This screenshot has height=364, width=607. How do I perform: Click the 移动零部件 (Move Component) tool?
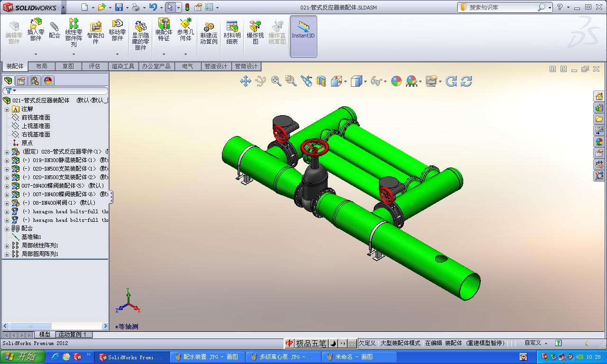point(117,30)
